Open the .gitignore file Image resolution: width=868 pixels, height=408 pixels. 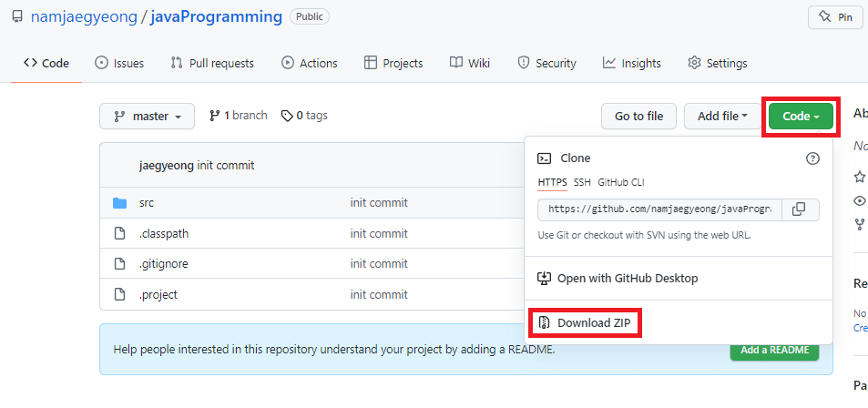coord(164,264)
